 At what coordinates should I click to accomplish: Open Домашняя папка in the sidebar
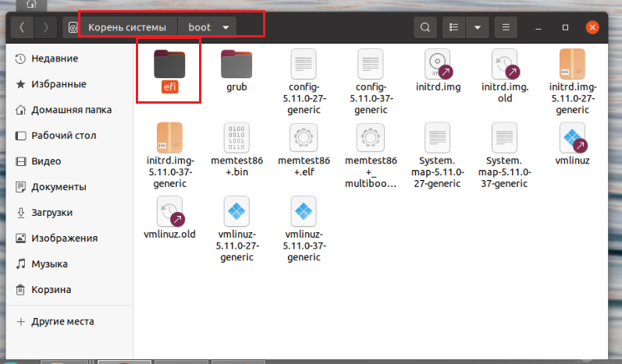point(69,110)
